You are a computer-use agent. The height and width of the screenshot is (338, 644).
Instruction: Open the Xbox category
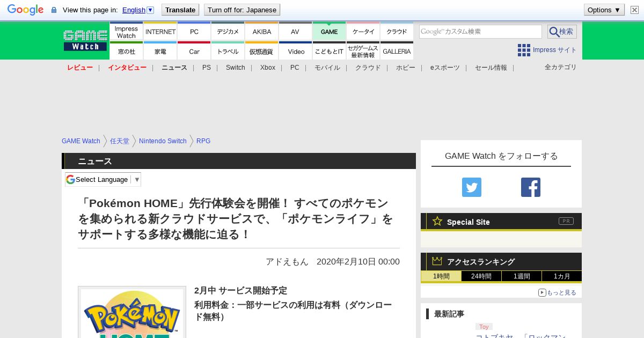(x=268, y=68)
